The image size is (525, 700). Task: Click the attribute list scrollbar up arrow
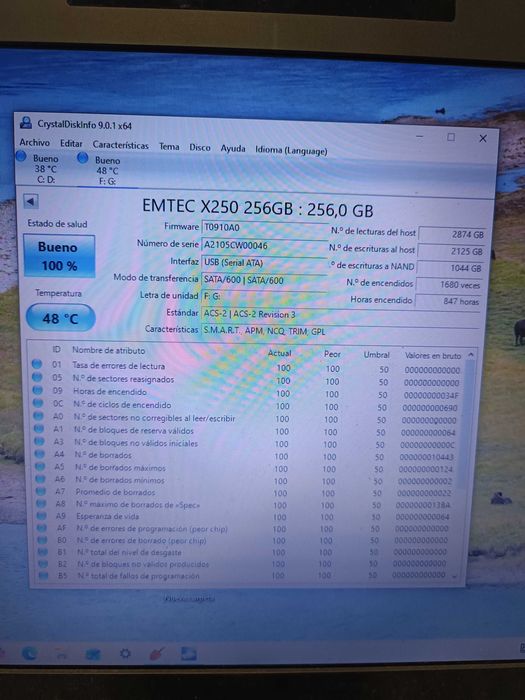(470, 355)
